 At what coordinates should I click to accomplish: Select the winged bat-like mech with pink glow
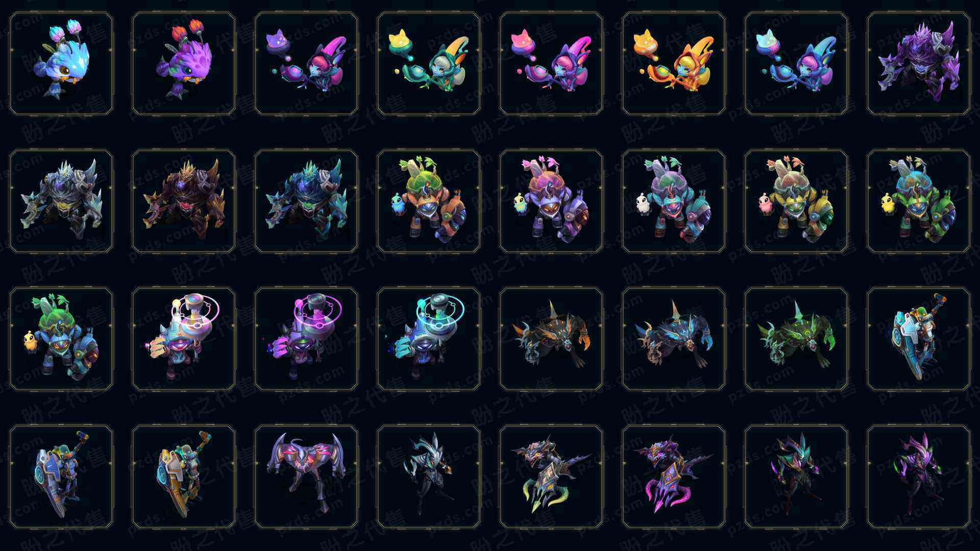pyautogui.click(x=306, y=477)
